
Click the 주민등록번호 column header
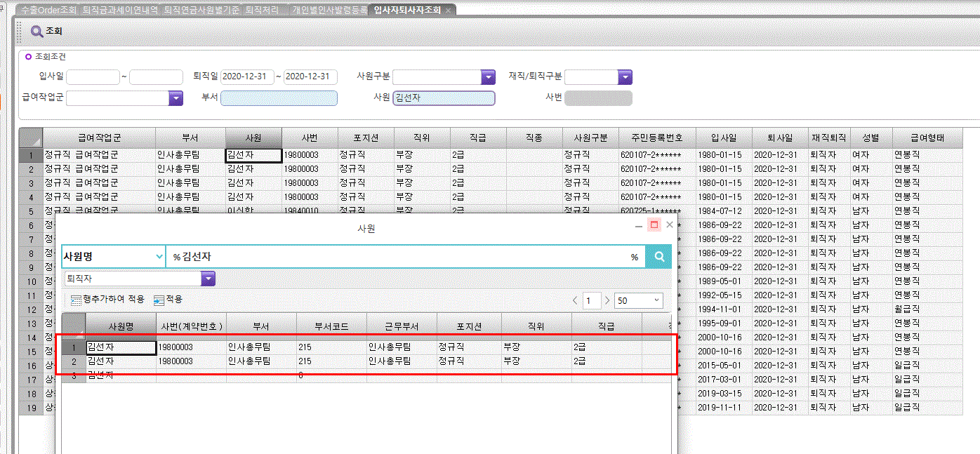click(x=657, y=138)
